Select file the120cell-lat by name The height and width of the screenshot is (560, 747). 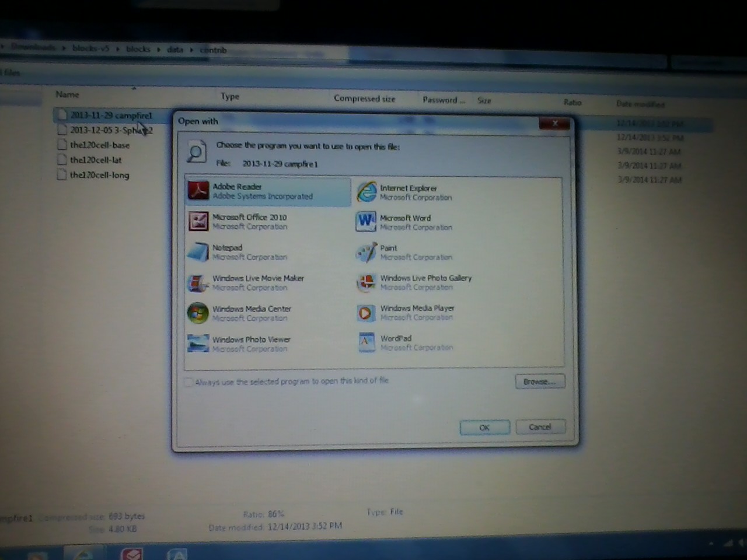[x=96, y=160]
